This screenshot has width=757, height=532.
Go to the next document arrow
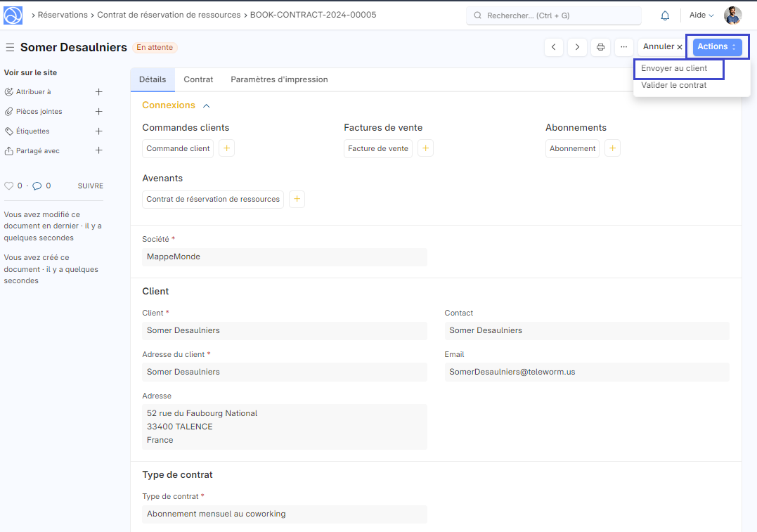tap(577, 47)
